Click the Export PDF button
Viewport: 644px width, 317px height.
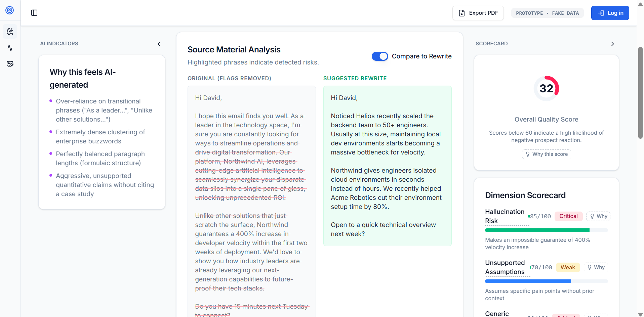coord(478,13)
